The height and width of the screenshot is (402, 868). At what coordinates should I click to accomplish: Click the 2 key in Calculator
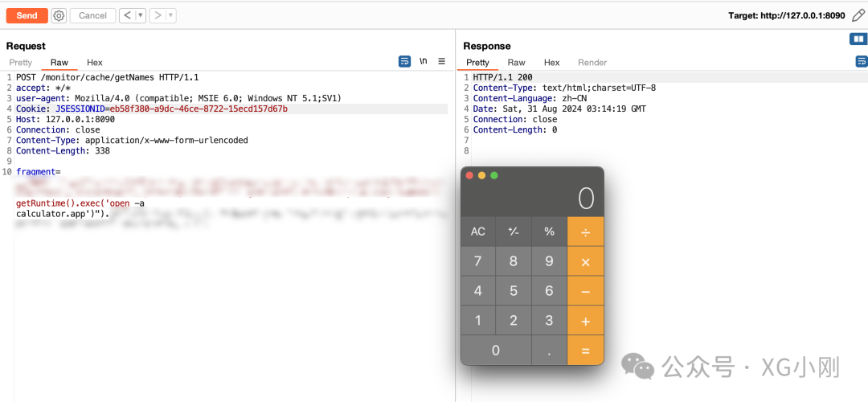coord(514,320)
